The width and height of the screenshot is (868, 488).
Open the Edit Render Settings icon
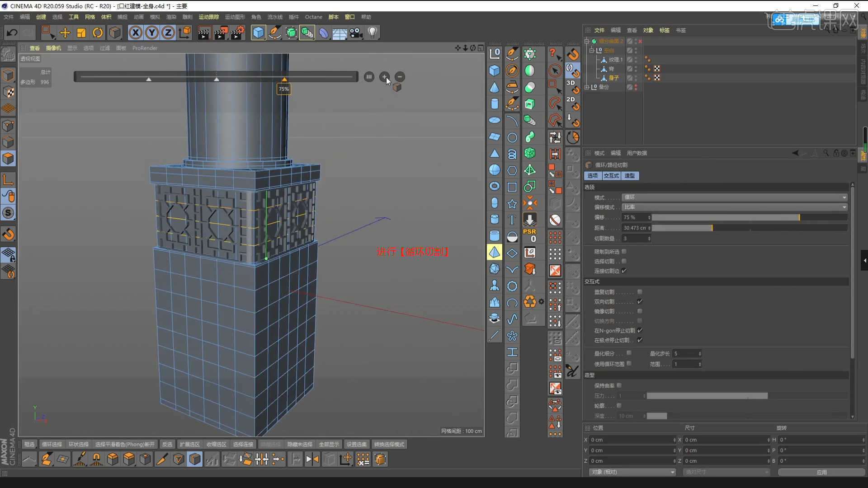(237, 33)
